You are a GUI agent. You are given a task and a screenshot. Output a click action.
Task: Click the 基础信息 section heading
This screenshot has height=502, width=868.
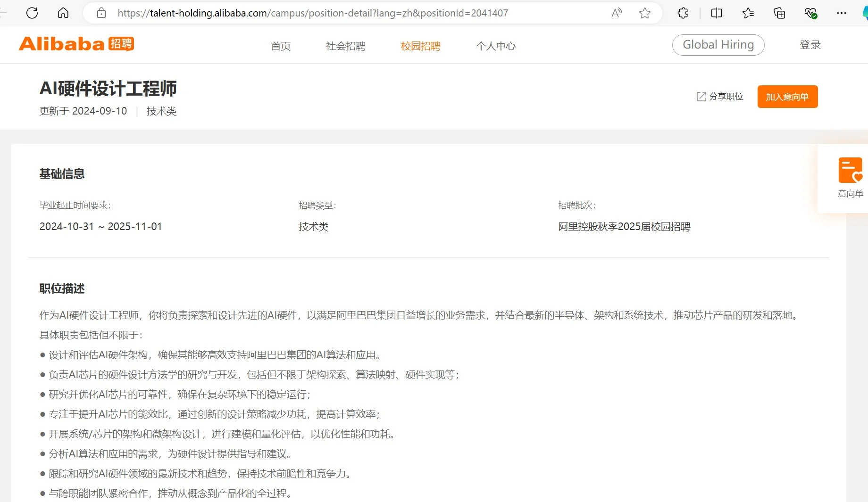pyautogui.click(x=62, y=174)
